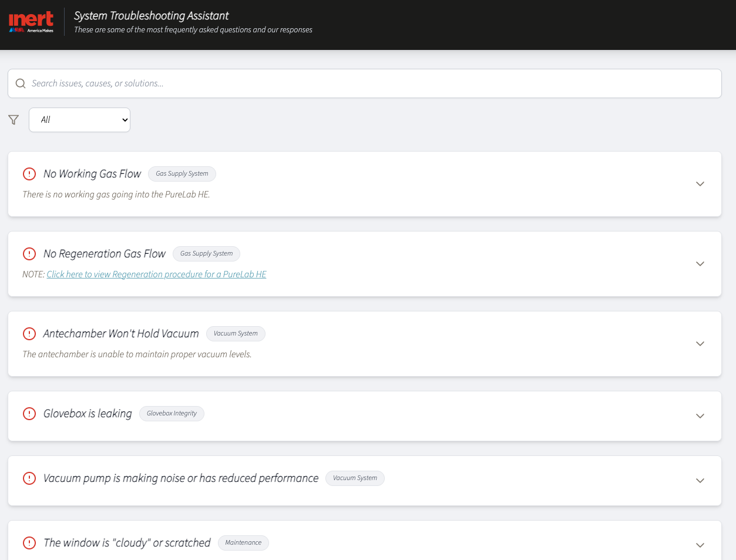
Task: Click alert icon beside Glovebox is leaking
Action: pyautogui.click(x=29, y=414)
